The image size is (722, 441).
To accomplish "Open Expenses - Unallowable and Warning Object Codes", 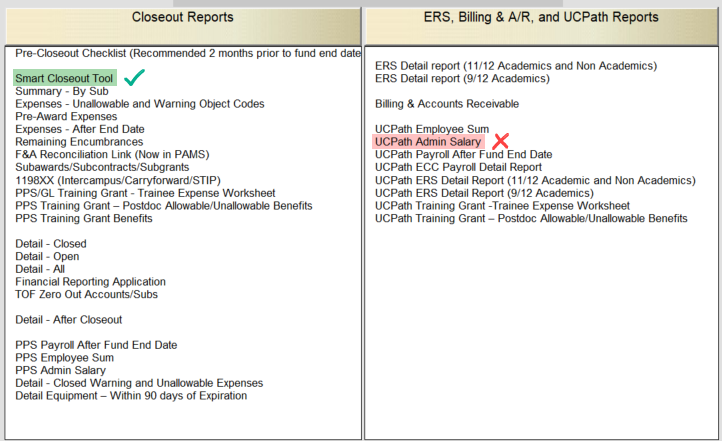I will (140, 104).
